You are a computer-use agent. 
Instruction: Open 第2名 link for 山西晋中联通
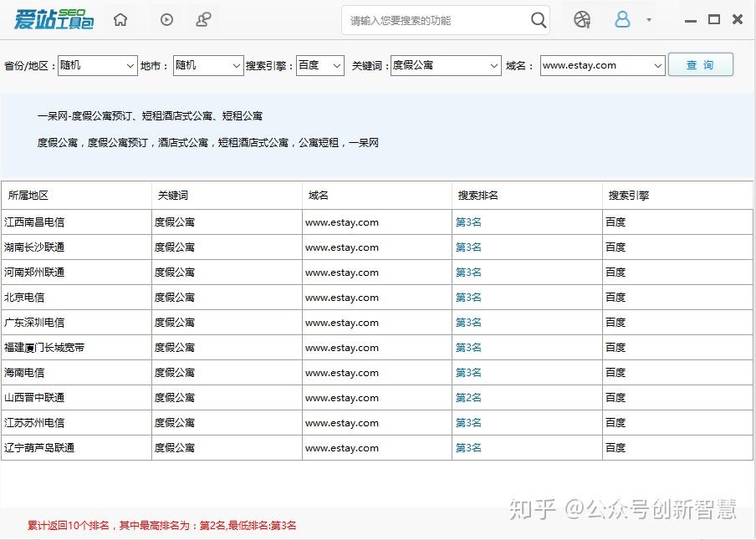(468, 398)
